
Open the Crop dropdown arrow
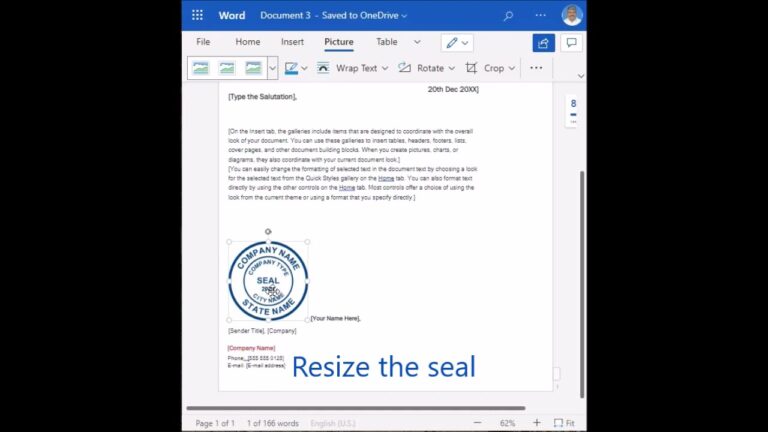[x=512, y=69]
